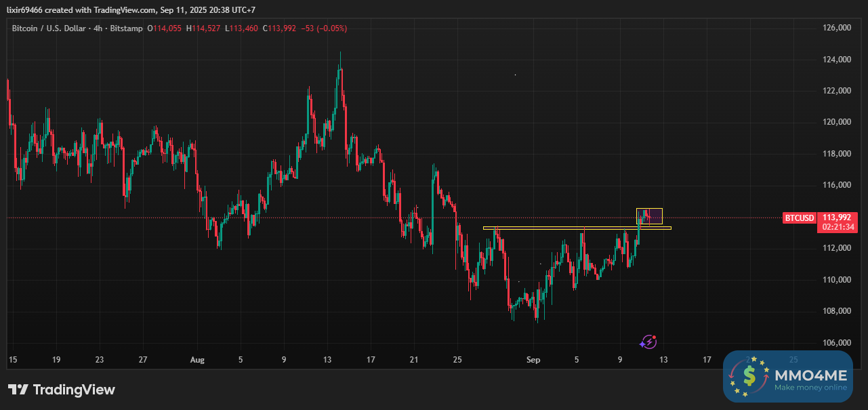868x410 pixels.
Task: Click the 118,000 price axis label
Action: tap(837, 154)
